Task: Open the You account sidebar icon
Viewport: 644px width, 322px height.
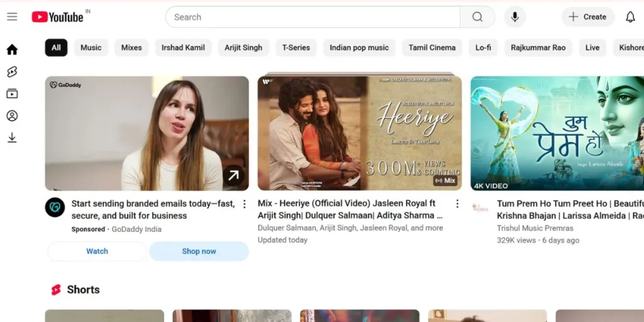Action: click(13, 116)
